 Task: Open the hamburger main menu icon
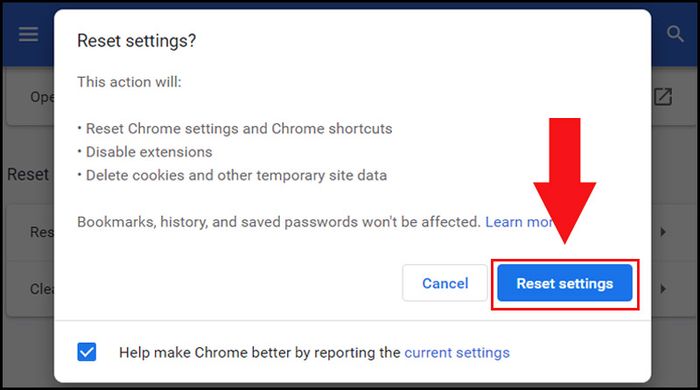click(x=28, y=34)
